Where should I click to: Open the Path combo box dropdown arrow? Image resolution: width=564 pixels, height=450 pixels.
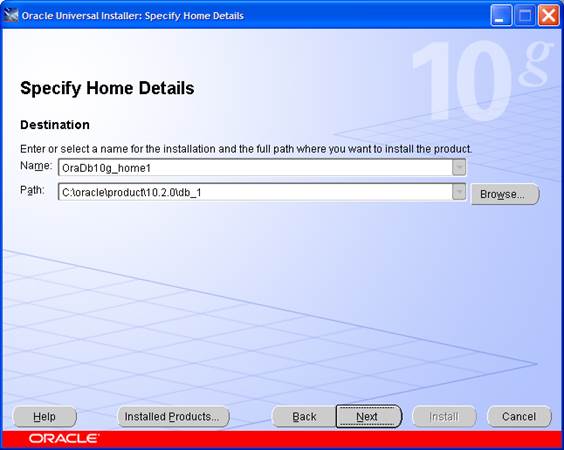(459, 192)
